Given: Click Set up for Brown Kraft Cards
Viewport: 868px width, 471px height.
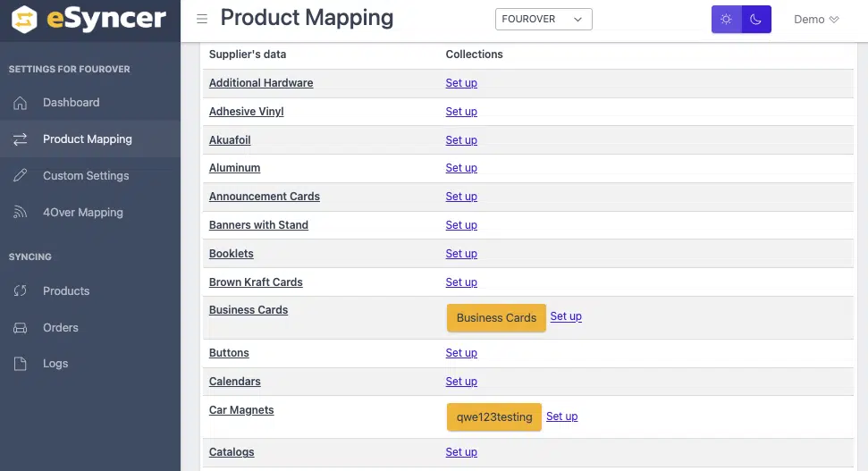Looking at the screenshot, I should [461, 282].
